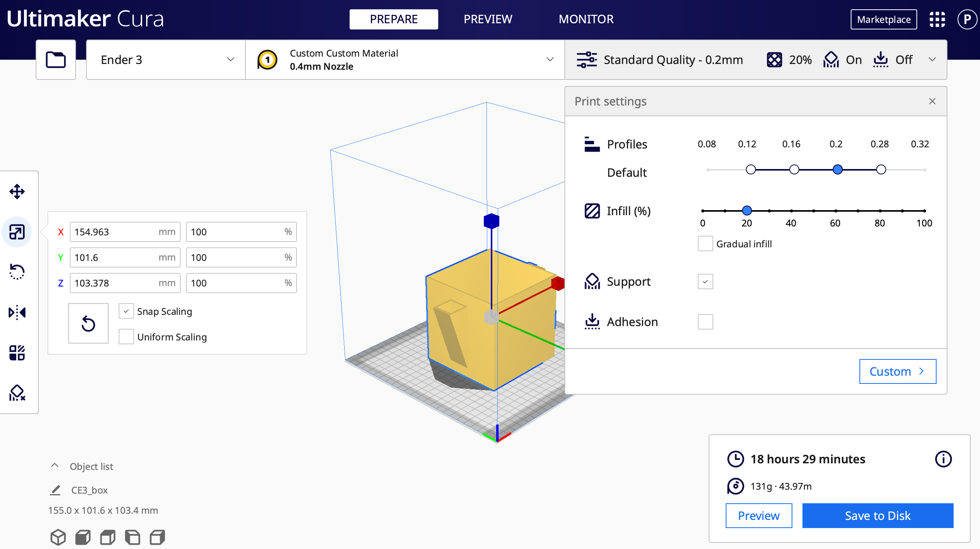Select the Rotate tool

pyautogui.click(x=17, y=272)
